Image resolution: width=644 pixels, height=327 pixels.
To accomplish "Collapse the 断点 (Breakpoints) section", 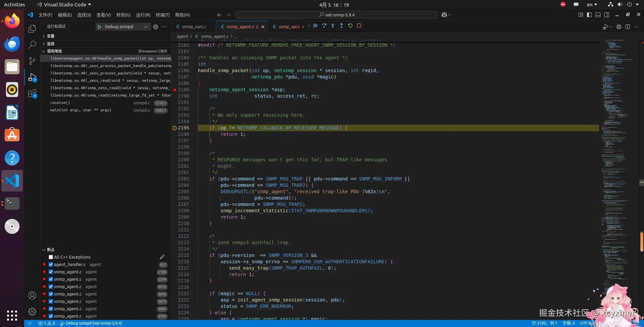I will 106,250.
